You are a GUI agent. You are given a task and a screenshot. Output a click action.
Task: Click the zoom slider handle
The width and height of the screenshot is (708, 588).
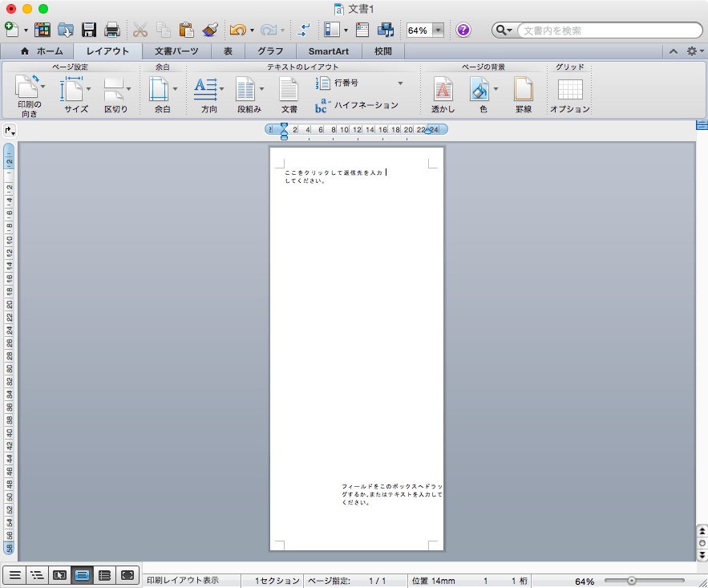[632, 581]
